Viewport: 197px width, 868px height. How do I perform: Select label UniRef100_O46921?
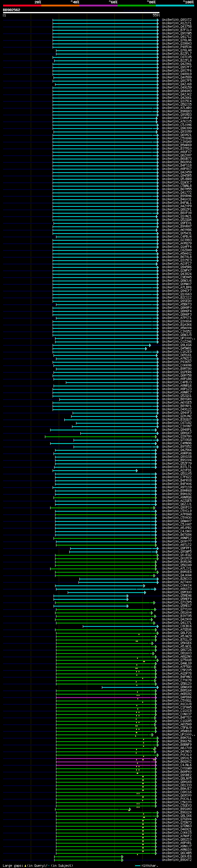(x=177, y=830)
